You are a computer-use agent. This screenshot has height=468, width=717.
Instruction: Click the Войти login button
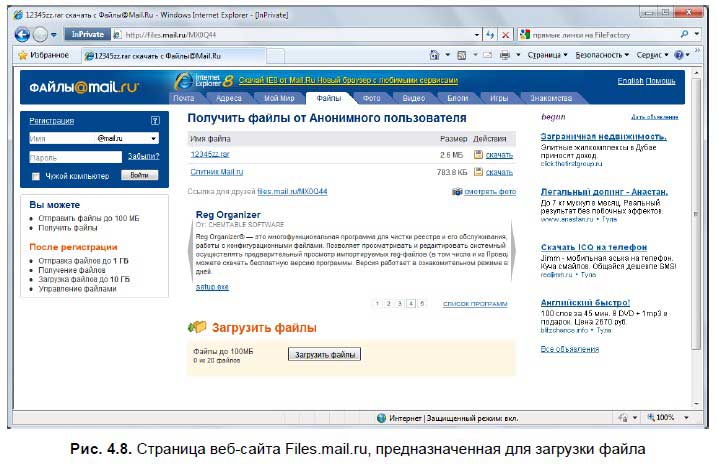coord(139,175)
